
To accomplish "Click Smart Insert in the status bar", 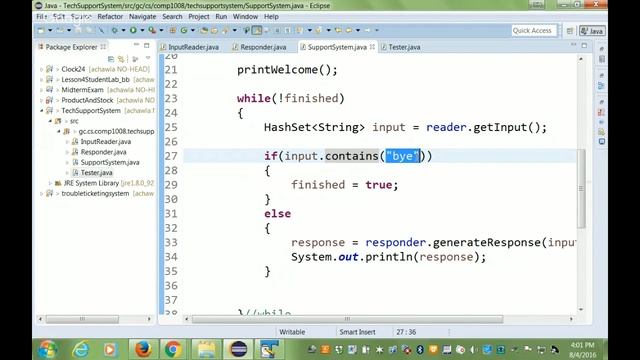I will [x=357, y=332].
